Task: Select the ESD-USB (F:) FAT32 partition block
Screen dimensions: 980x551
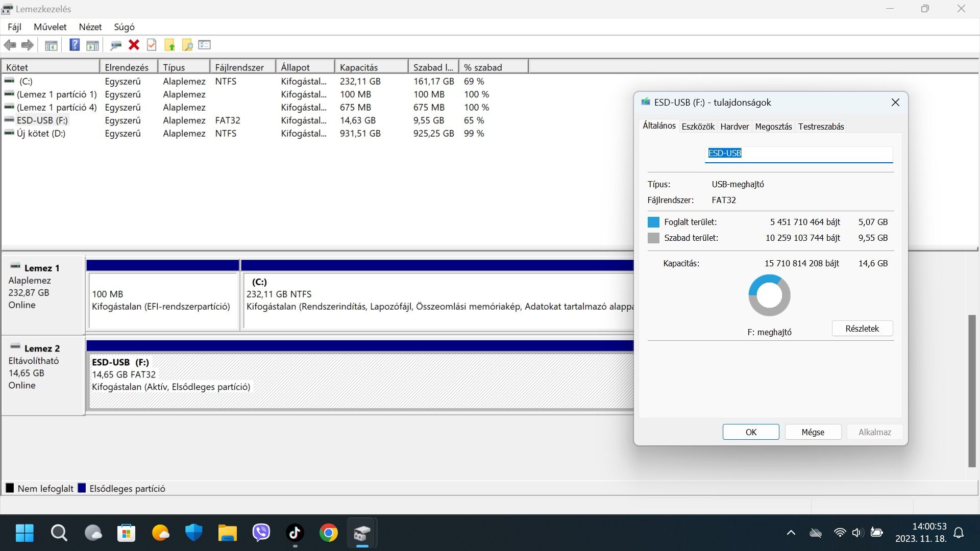Action: coord(361,381)
